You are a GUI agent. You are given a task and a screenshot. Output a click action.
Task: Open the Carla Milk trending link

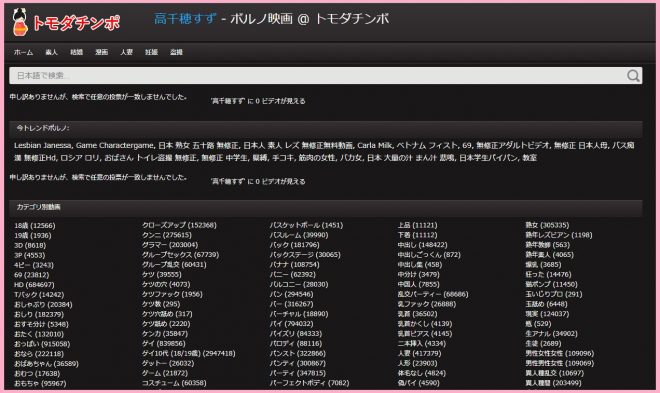click(374, 146)
